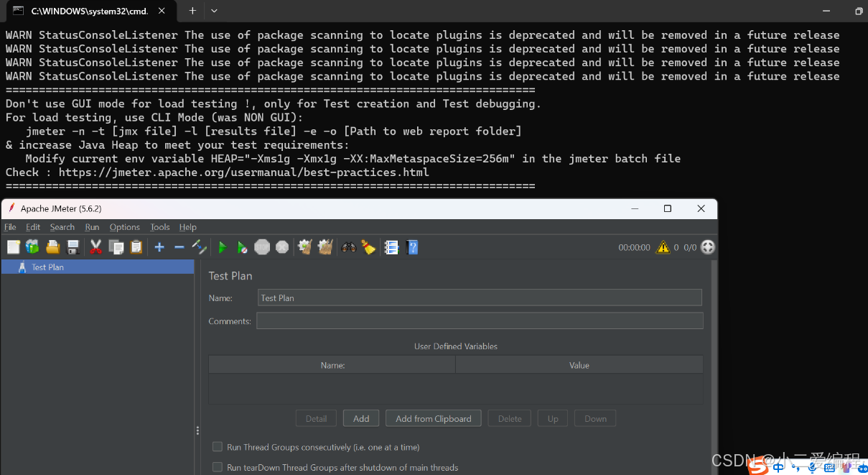Click the Copy icon in toolbar
This screenshot has width=868, height=475.
pos(116,247)
